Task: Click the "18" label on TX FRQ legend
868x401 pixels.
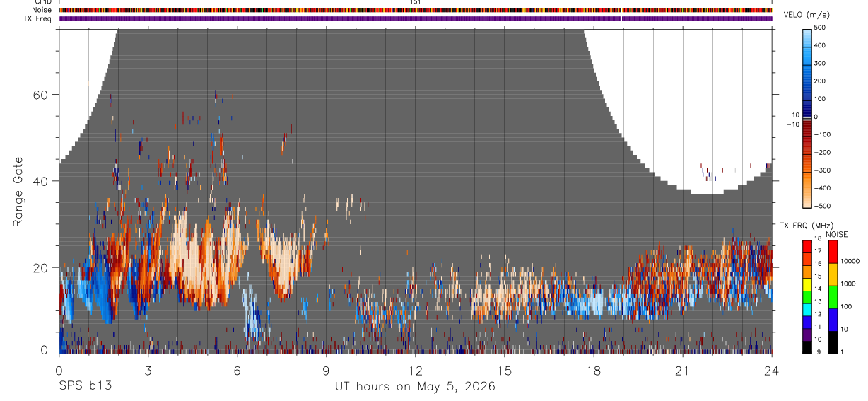Action: [818, 239]
